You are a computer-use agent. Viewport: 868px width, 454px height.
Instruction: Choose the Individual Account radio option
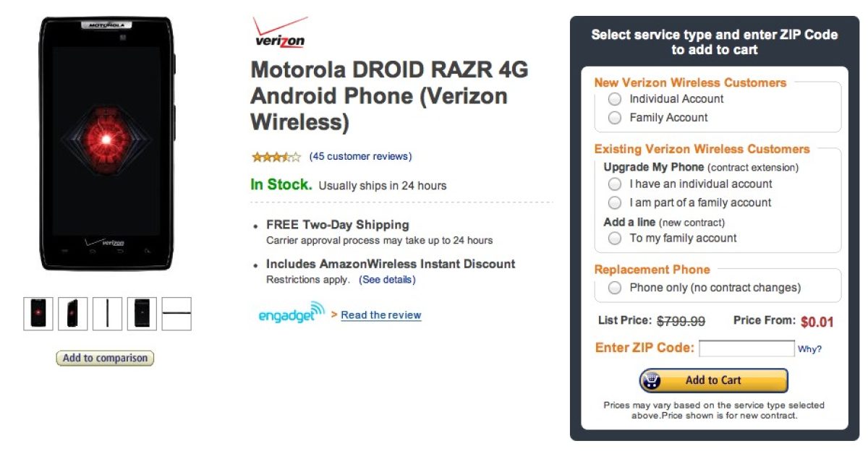615,99
